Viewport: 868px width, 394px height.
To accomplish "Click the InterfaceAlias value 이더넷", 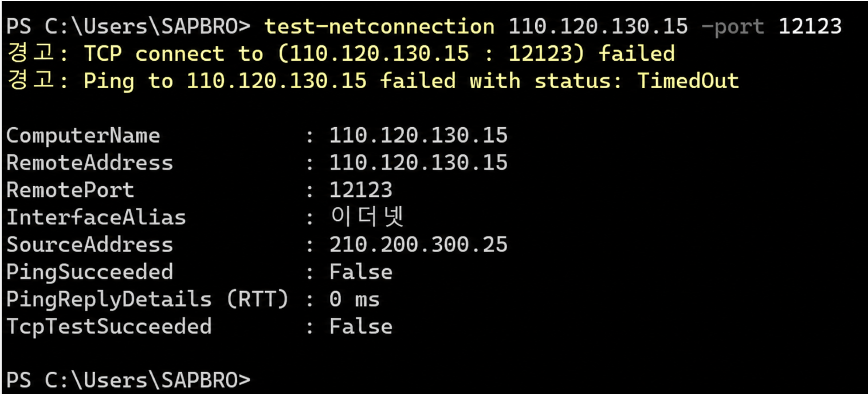I will coord(367,217).
